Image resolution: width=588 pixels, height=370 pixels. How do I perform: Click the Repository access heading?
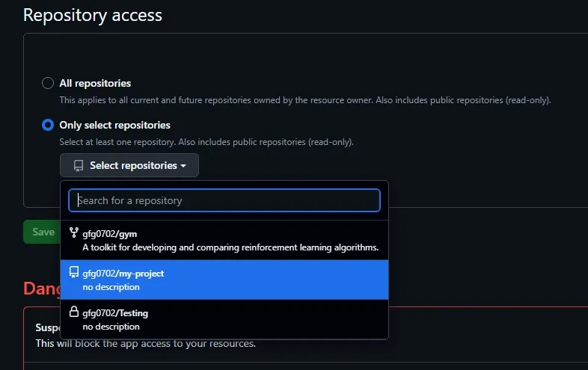[x=93, y=14]
